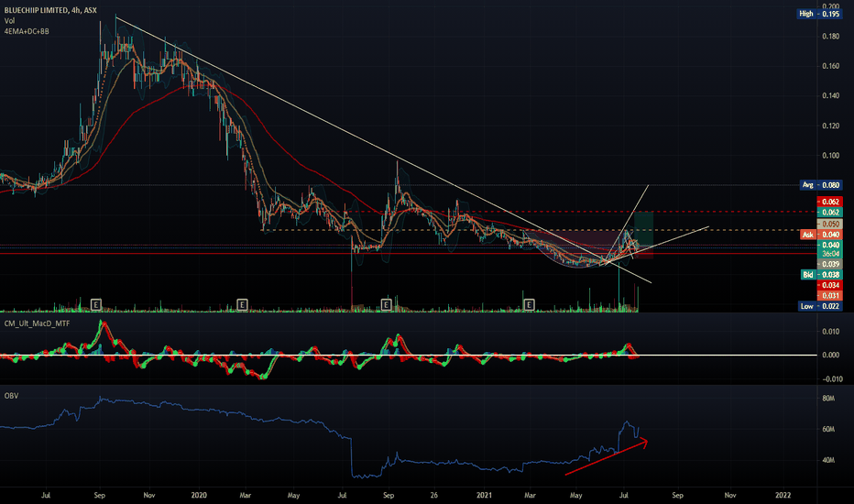Image resolution: width=854 pixels, height=504 pixels.
Task: Open the earnings E marker near Mar 2020
Action: 243,304
